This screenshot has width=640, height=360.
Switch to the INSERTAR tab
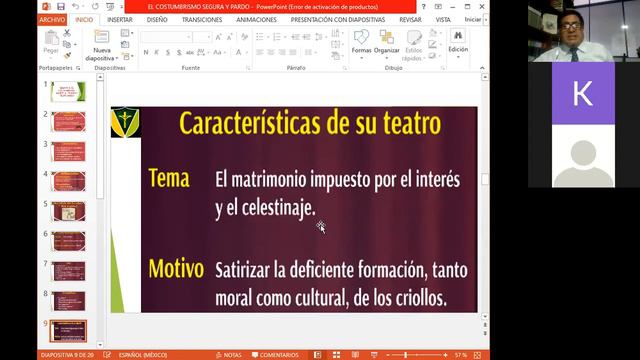tap(120, 20)
